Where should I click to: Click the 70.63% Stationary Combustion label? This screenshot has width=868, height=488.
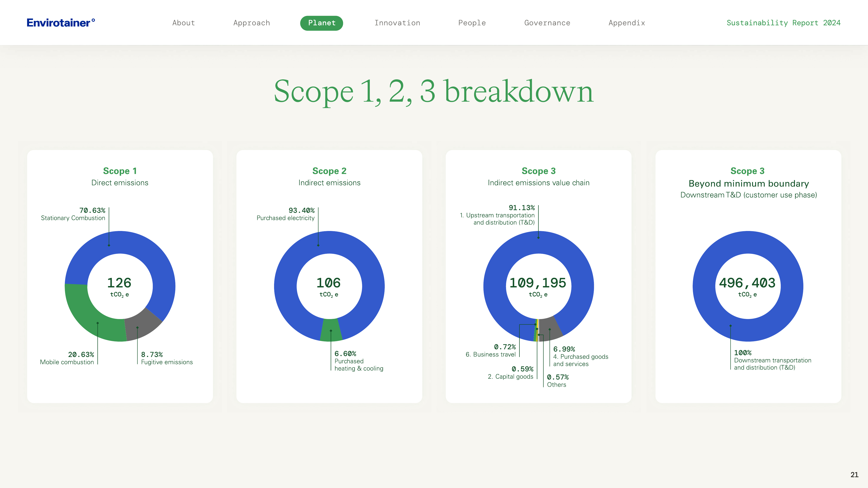point(73,214)
